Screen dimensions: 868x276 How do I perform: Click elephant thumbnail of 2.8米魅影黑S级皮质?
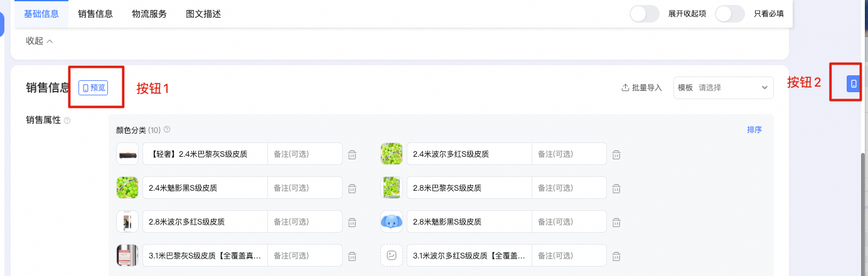(392, 221)
